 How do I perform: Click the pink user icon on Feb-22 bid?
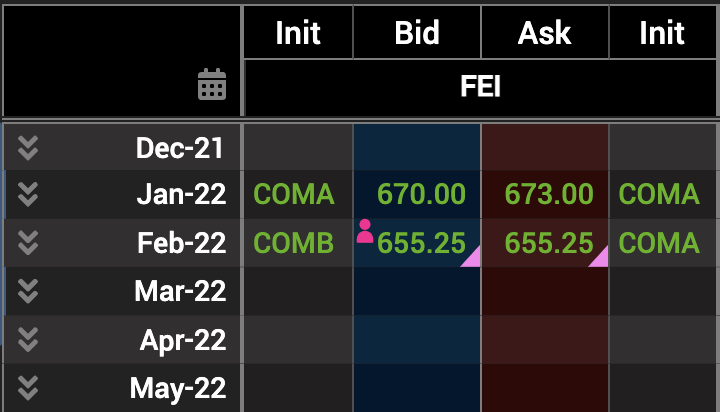tap(365, 231)
